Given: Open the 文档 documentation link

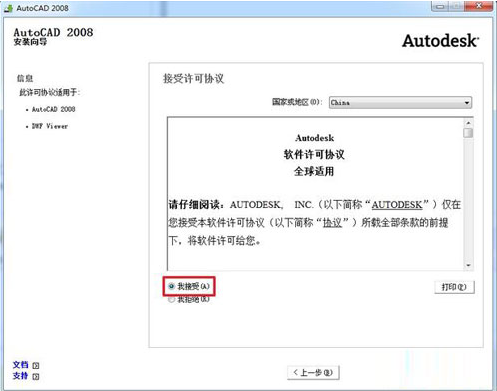Looking at the screenshot, I should tap(20, 365).
